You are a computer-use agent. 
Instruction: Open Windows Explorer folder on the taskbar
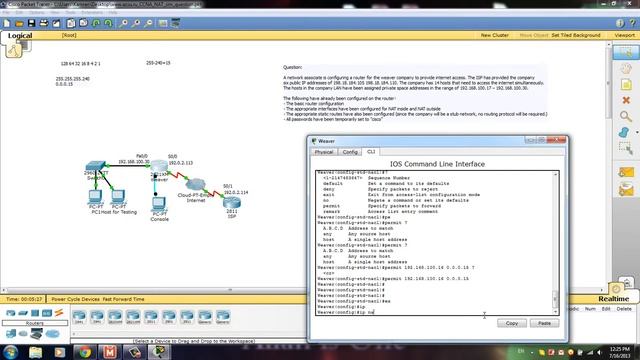coord(36,352)
